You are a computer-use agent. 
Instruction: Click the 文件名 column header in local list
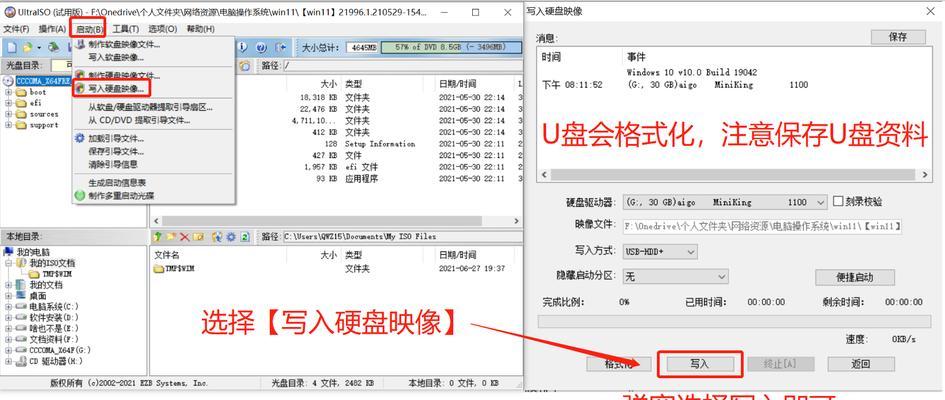(167, 255)
